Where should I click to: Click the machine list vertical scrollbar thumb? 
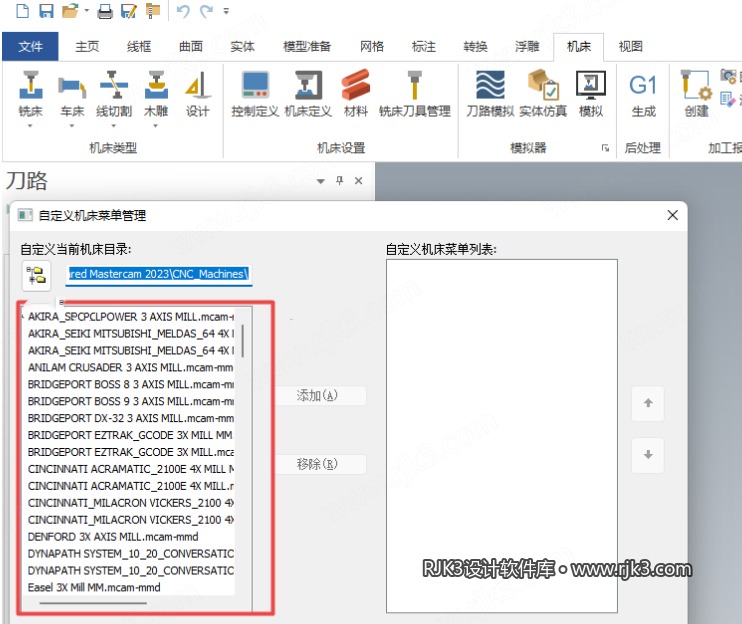coord(243,340)
